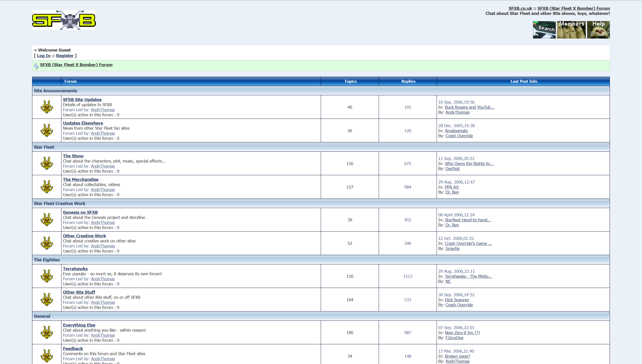Open the Terrahawks forum
Viewport: 642px width, 364px height.
coord(75,269)
